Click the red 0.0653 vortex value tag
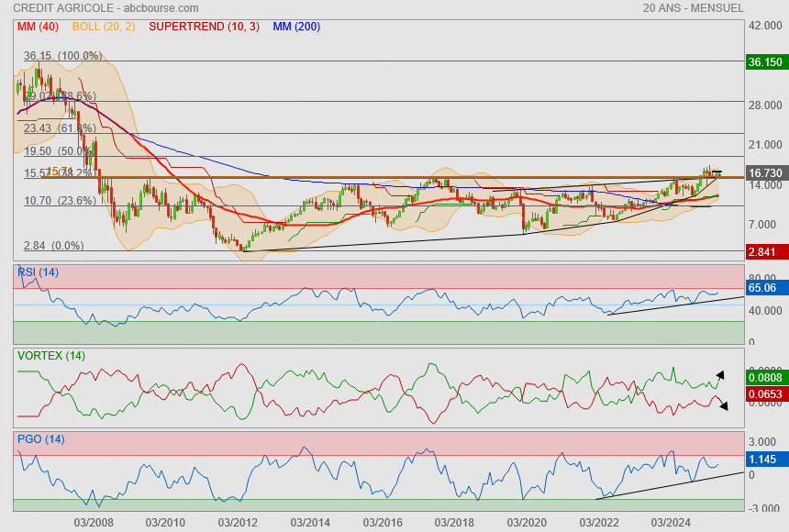The height and width of the screenshot is (532, 789). [x=766, y=394]
